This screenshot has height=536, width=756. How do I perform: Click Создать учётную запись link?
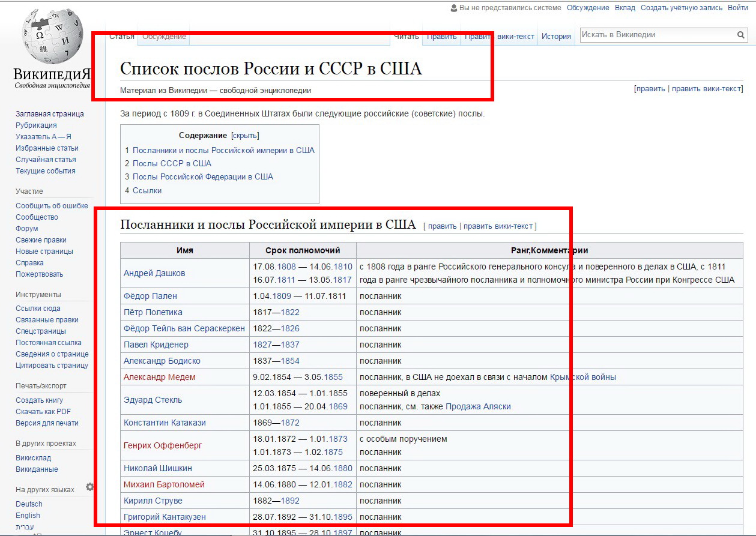tap(682, 8)
